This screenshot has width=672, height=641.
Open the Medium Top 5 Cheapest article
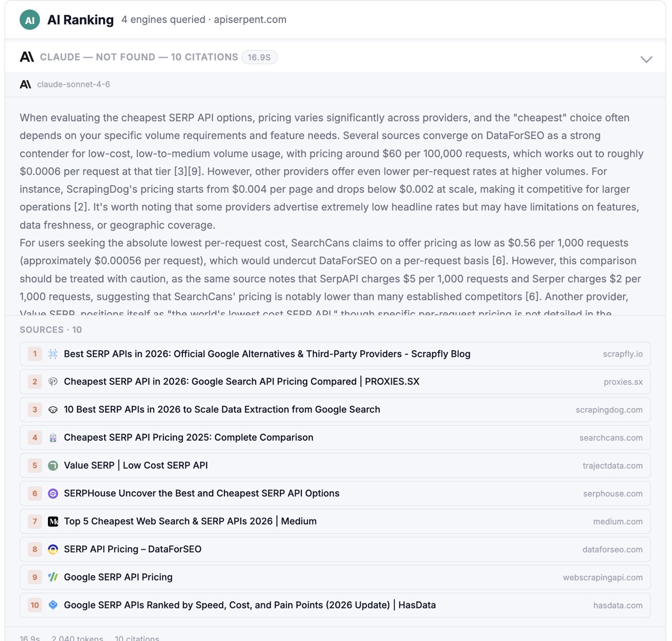pos(335,521)
